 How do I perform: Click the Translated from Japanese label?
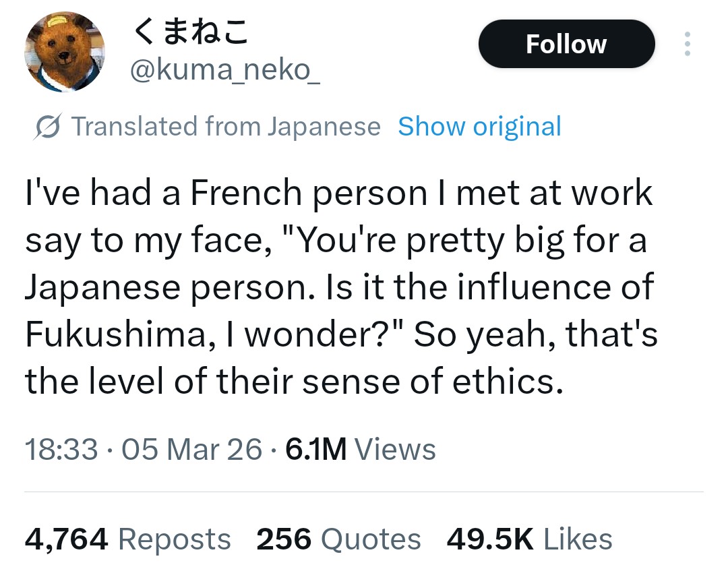[225, 127]
